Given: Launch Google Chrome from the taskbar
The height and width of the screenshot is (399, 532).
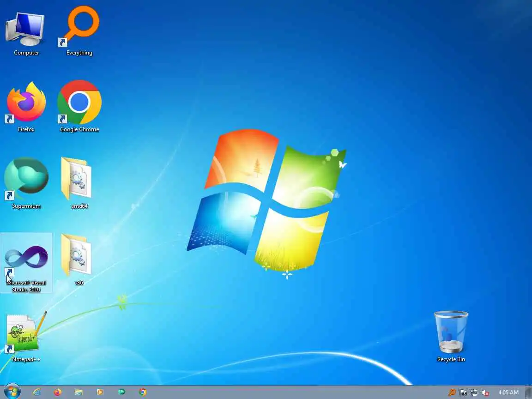Looking at the screenshot, I should point(143,392).
